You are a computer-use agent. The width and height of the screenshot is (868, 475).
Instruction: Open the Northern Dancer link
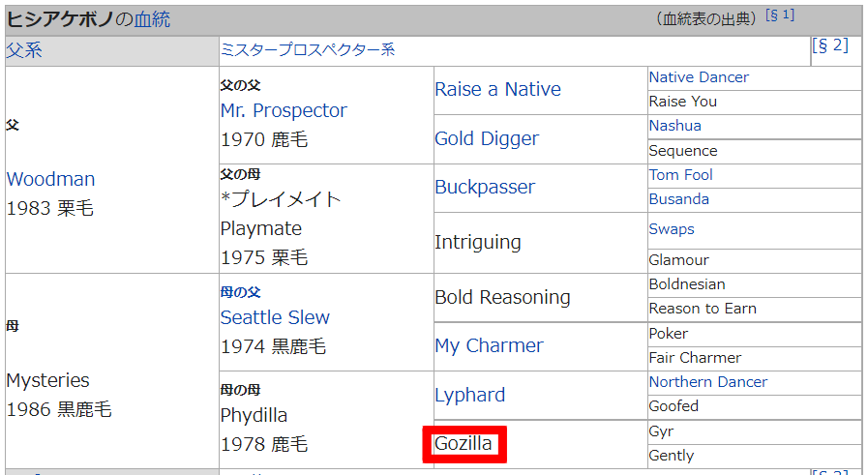coord(707,382)
